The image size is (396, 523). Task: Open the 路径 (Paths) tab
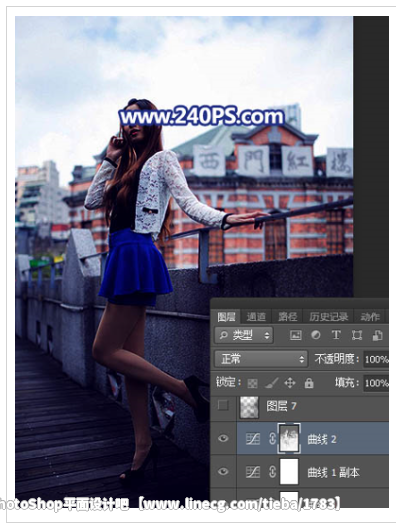tap(287, 317)
